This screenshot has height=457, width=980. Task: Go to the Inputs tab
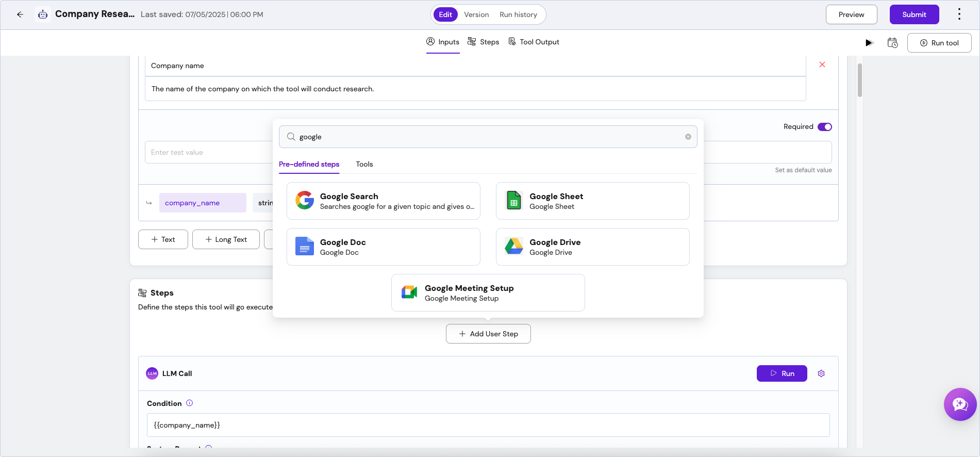click(443, 42)
